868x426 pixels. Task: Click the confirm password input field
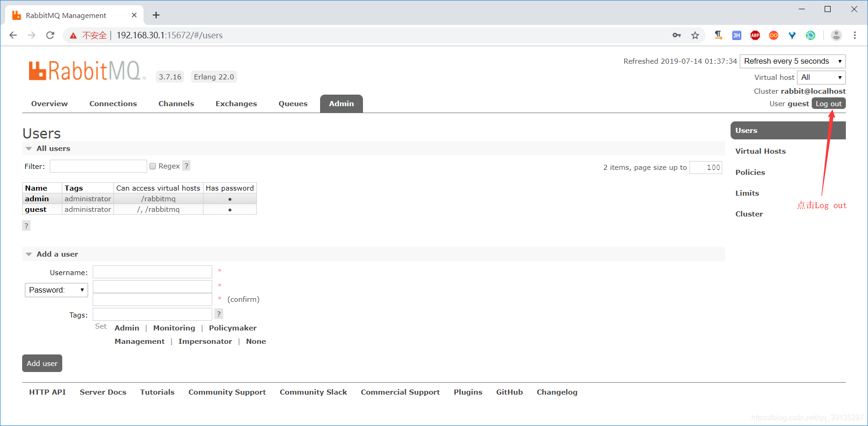coord(152,300)
